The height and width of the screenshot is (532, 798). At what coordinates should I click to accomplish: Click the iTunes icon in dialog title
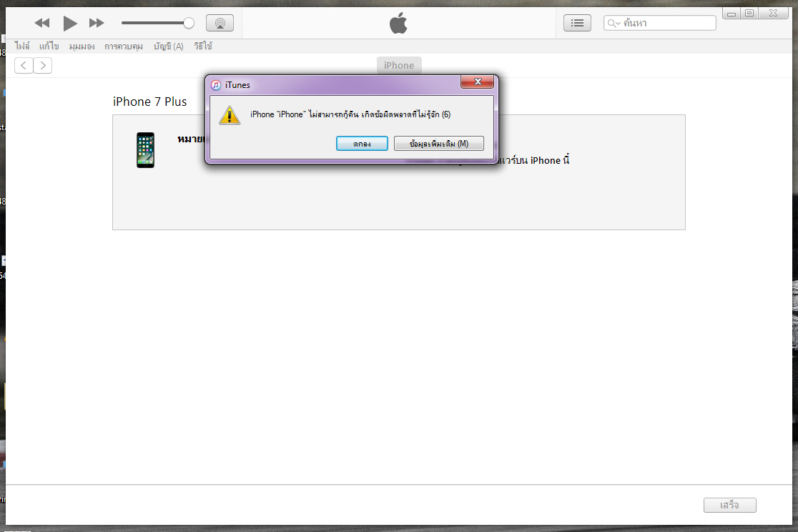216,85
